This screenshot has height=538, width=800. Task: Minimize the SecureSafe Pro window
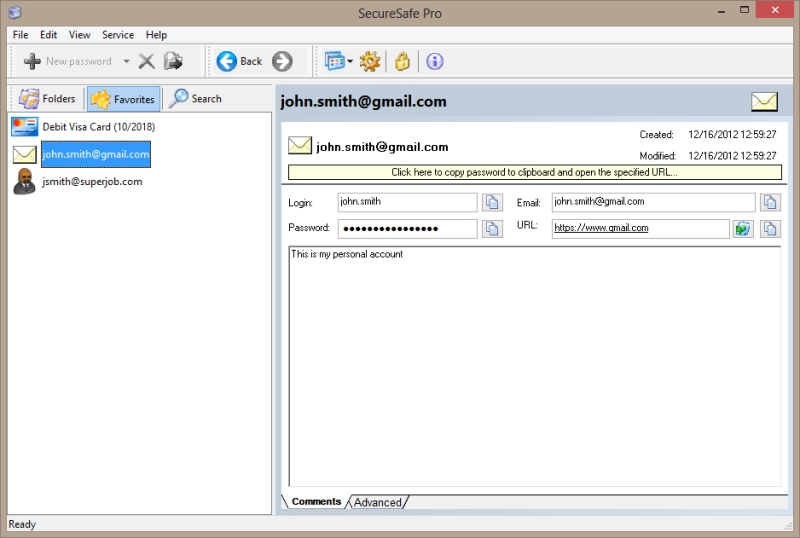click(721, 11)
